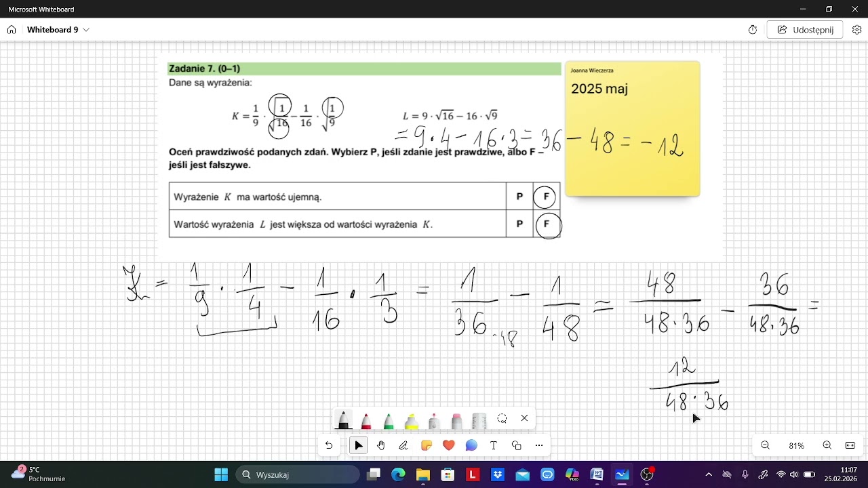Click the Wyszukaj taskbar search box
This screenshot has height=488, width=868.
click(x=297, y=474)
